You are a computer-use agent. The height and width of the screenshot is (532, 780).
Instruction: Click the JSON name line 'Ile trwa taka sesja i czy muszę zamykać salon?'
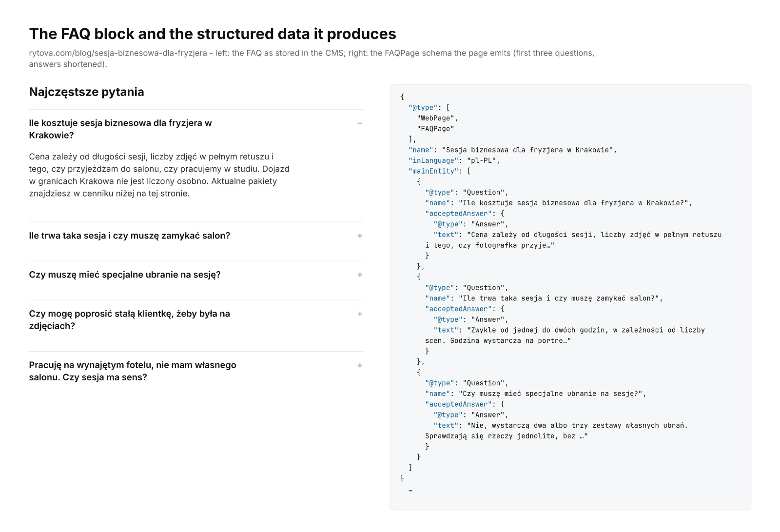point(544,298)
